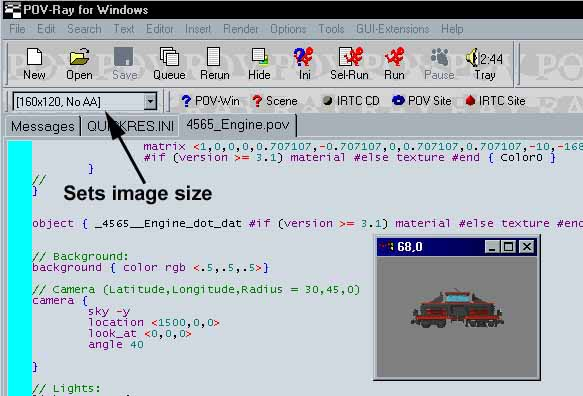Click the 'sky -y' code line
Screen dimensions: 583x396
point(109,312)
